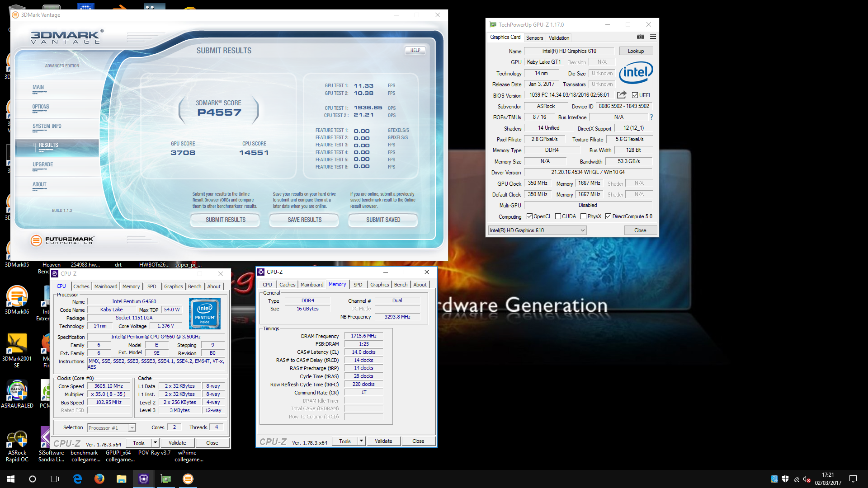
Task: Expand Tools dropdown arrow in left CPU-Z
Action: (x=155, y=443)
